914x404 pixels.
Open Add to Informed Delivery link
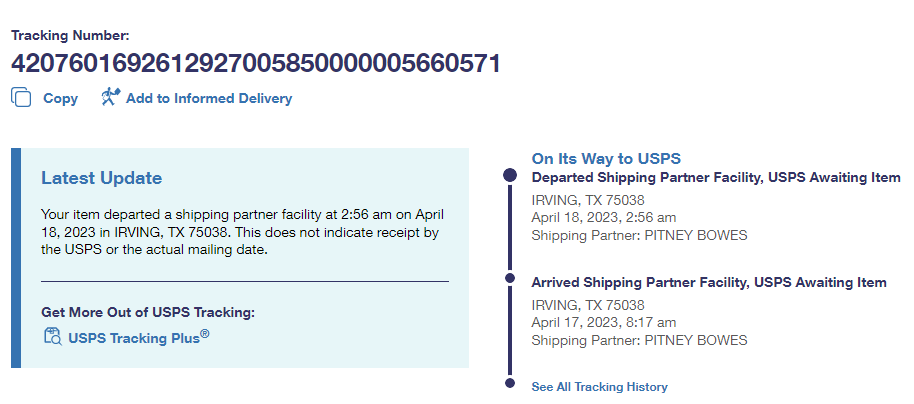coord(208,99)
